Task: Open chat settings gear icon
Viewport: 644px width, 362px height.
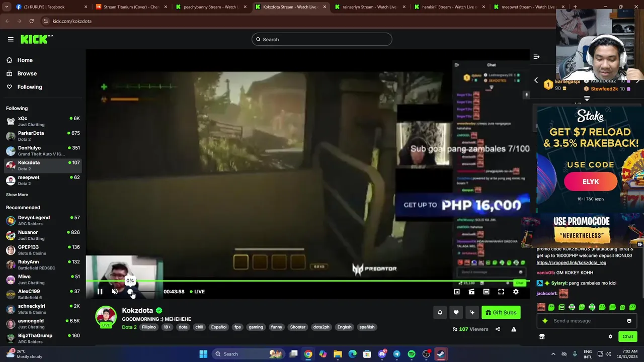Action: coord(610,337)
